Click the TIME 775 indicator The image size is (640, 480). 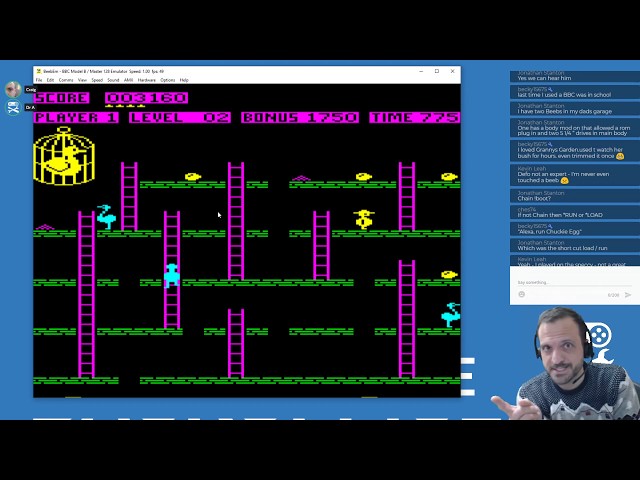pos(415,118)
